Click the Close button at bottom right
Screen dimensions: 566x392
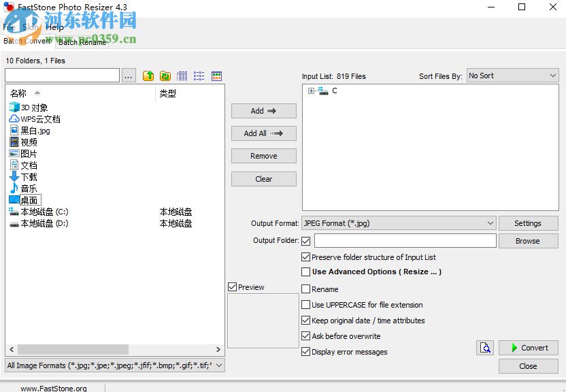tap(529, 366)
